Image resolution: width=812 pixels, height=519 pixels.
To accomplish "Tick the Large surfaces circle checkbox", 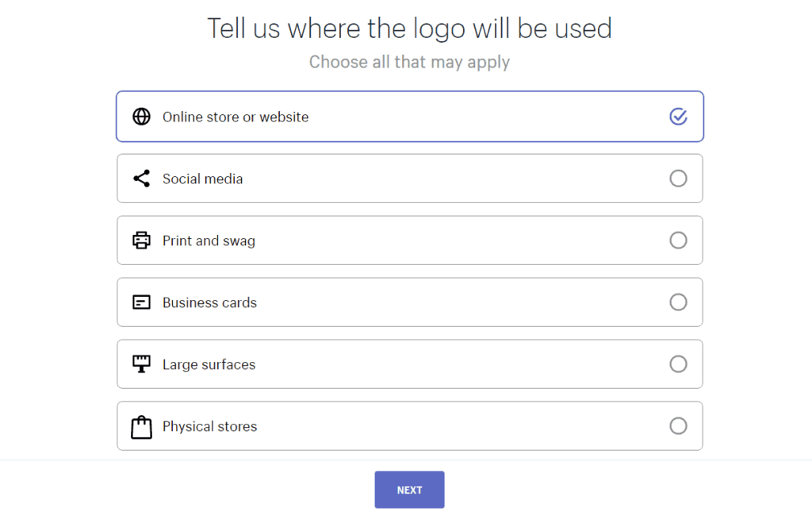I will click(679, 364).
